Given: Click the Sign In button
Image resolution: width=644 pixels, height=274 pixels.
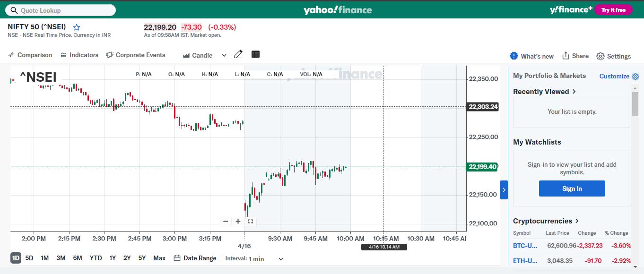Looking at the screenshot, I should click(572, 188).
